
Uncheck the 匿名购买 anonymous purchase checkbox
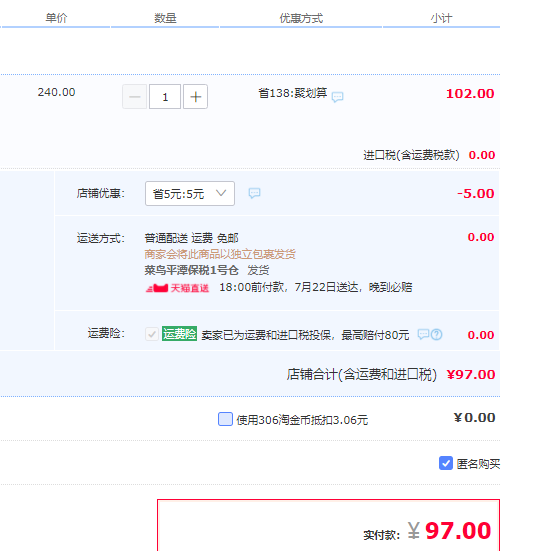coord(446,463)
